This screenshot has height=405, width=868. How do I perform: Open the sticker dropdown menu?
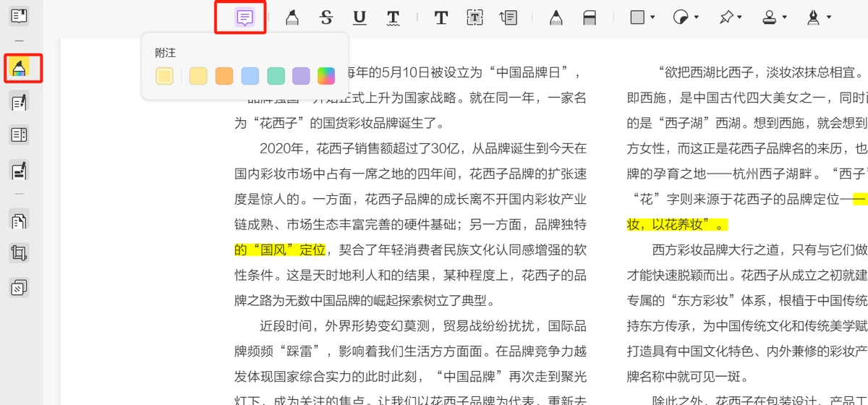tap(686, 17)
